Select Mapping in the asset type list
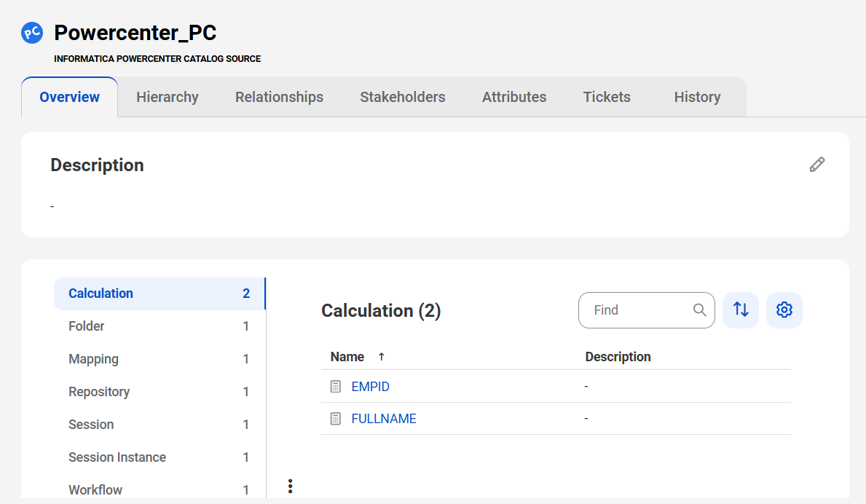This screenshot has width=866, height=504. click(x=160, y=359)
